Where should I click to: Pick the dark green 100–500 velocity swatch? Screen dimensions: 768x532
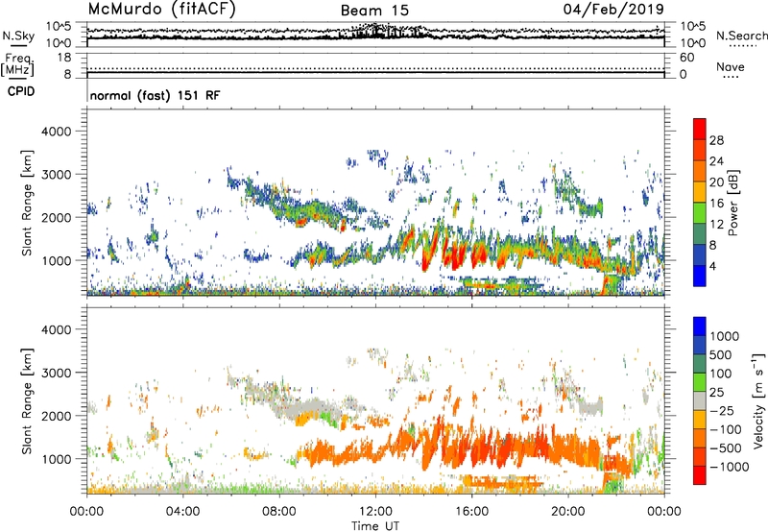click(x=700, y=364)
